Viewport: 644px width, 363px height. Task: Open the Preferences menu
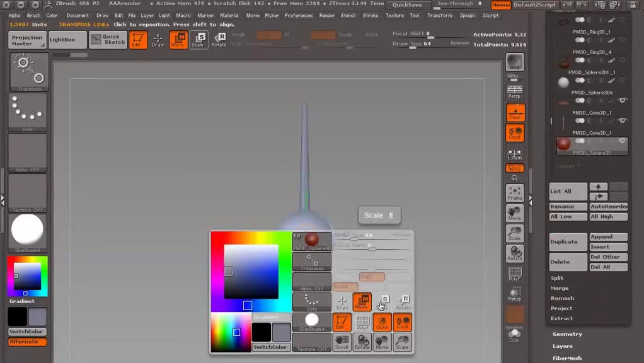click(x=298, y=15)
